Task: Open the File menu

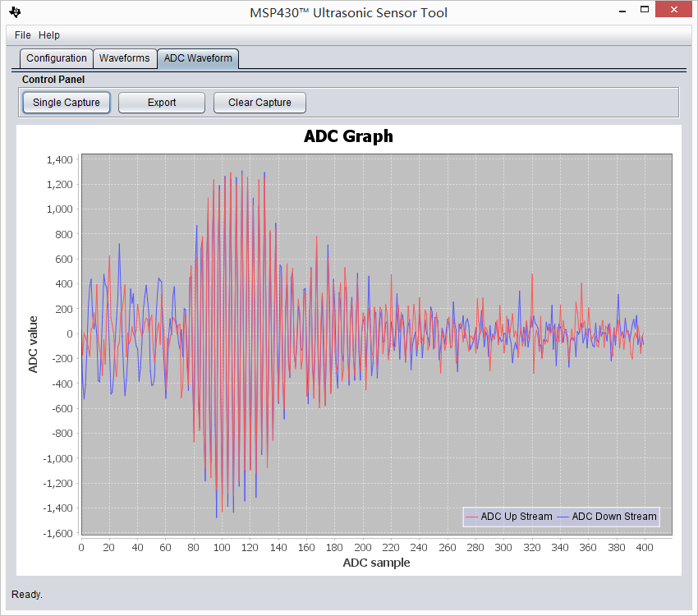Action: 22,35
